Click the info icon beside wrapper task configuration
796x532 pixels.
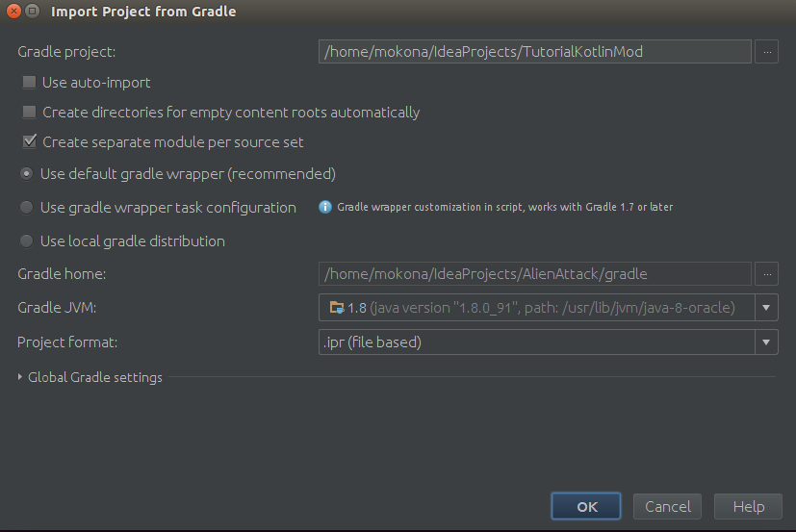pyautogui.click(x=325, y=207)
